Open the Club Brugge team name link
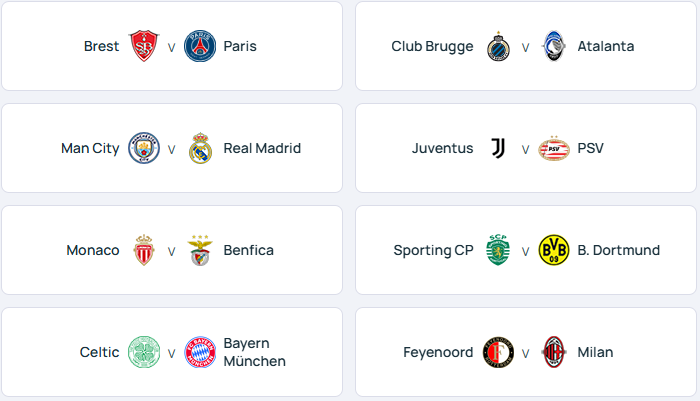 click(432, 46)
